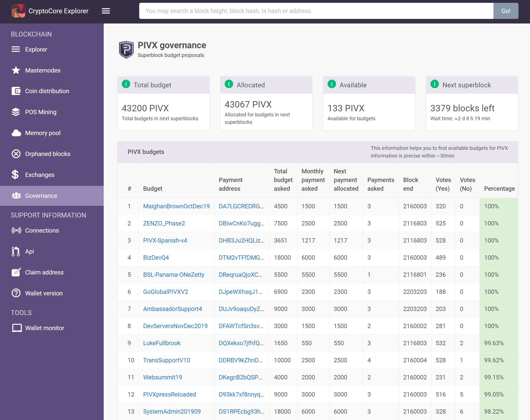Click the Exchanges dollar sign icon
The height and width of the screenshot is (420, 530).
point(15,175)
